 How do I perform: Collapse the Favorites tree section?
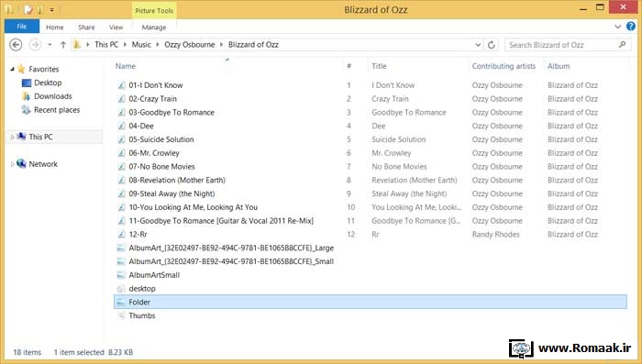click(12, 69)
